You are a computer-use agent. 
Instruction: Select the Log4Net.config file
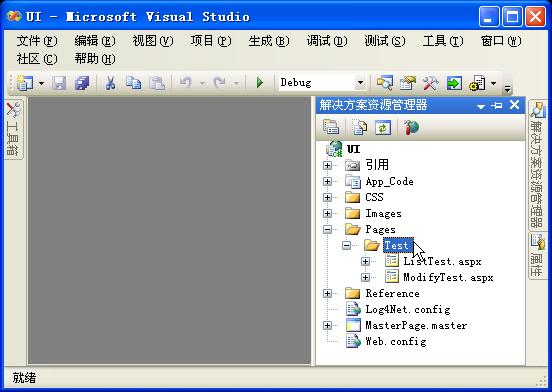(408, 310)
